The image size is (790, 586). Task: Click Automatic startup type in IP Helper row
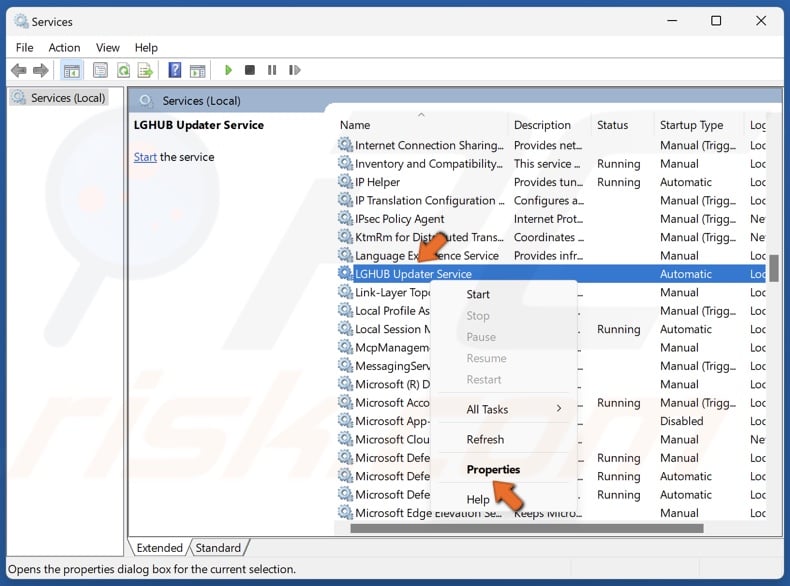coord(686,182)
